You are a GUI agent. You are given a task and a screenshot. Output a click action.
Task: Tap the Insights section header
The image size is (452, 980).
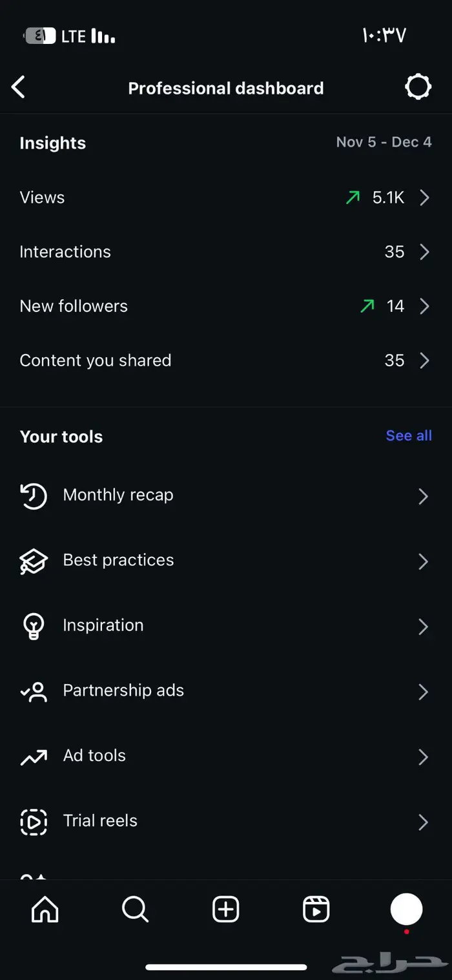(x=52, y=143)
